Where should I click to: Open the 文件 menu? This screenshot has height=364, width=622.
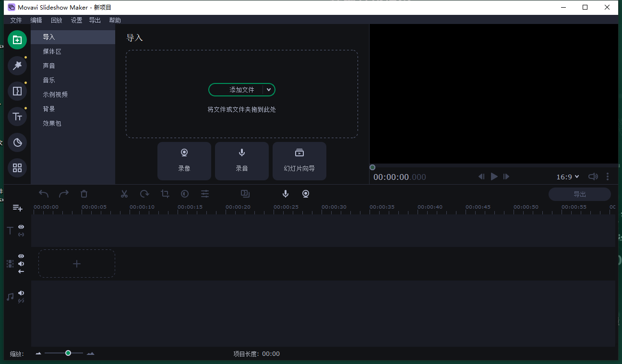click(x=16, y=20)
